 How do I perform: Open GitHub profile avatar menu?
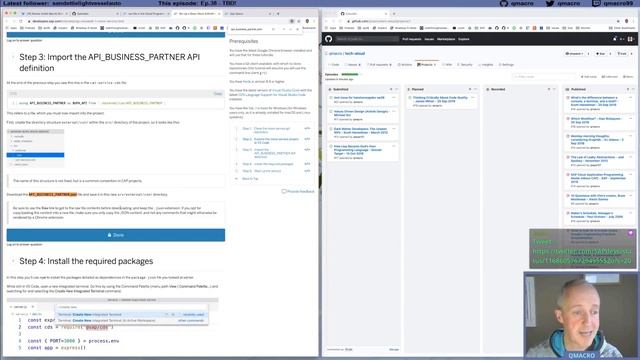(x=631, y=39)
